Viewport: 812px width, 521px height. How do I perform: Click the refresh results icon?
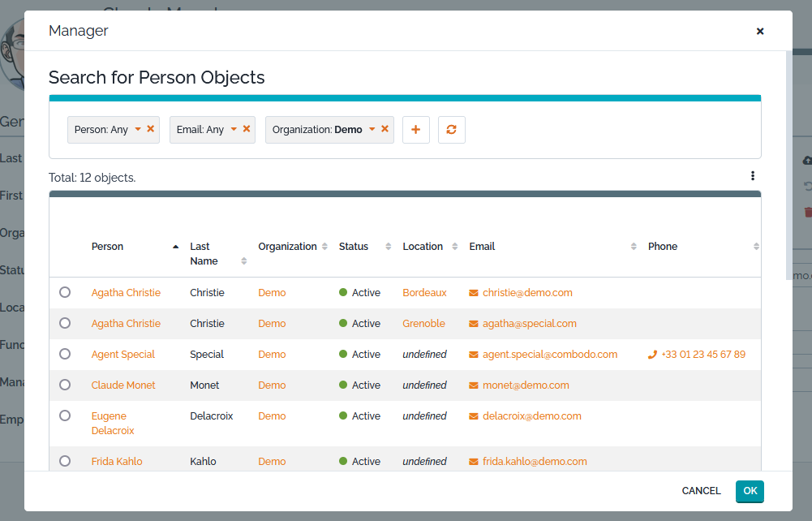point(451,129)
